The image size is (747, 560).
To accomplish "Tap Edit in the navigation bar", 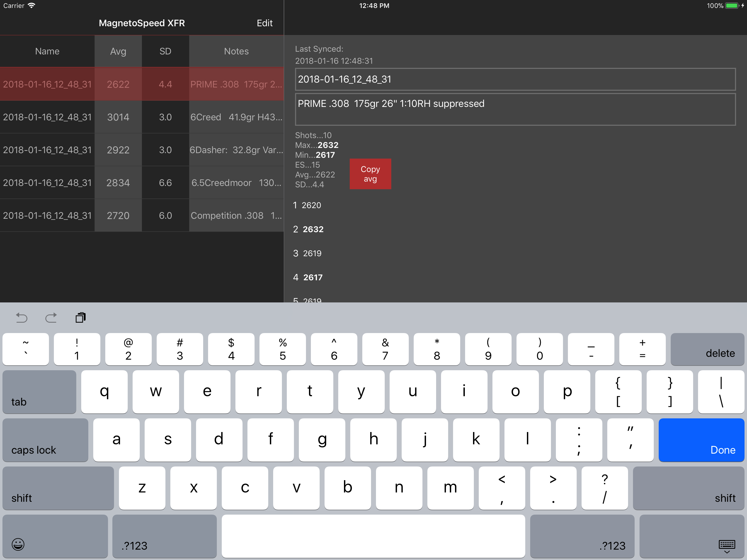I will [x=264, y=23].
